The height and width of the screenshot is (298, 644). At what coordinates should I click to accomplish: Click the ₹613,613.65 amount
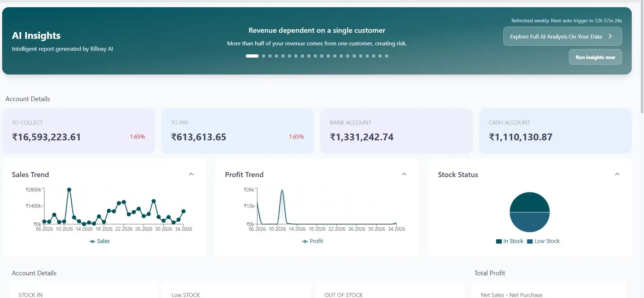(x=199, y=137)
